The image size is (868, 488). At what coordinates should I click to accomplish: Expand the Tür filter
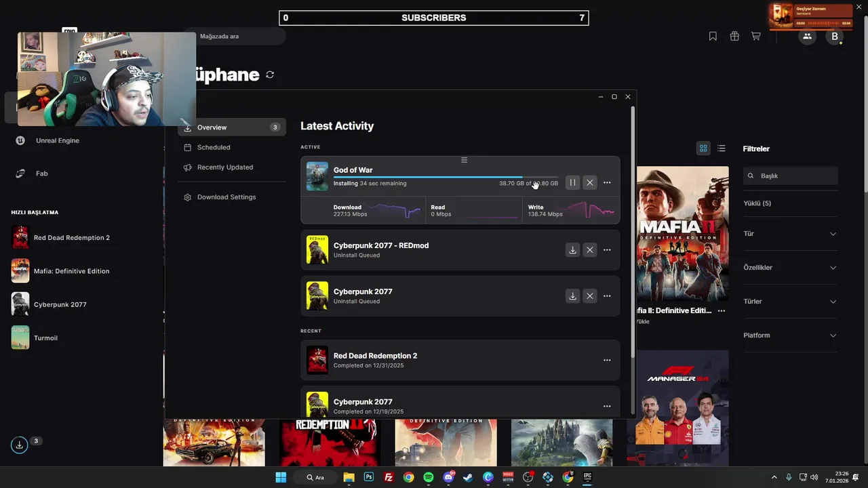point(790,234)
